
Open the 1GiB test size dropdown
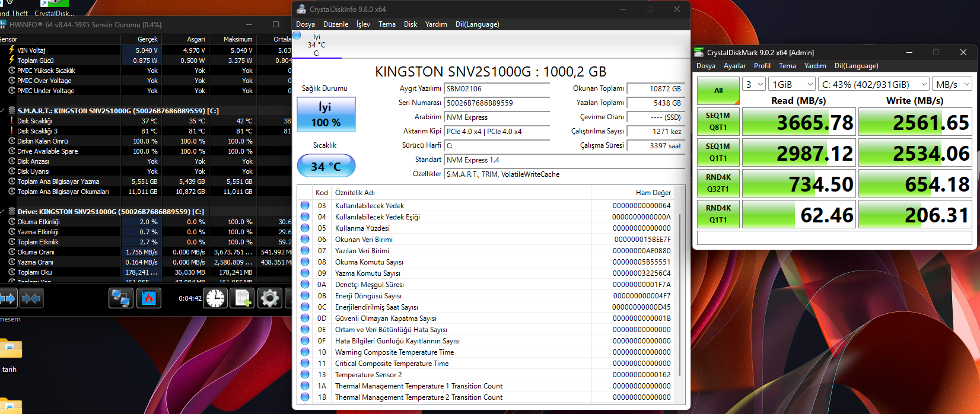[x=792, y=84]
